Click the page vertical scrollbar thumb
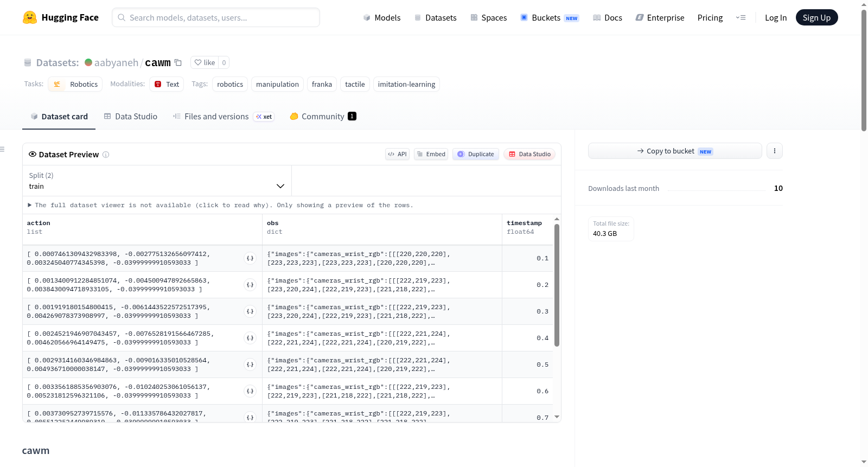Image resolution: width=868 pixels, height=467 pixels. coord(864,71)
